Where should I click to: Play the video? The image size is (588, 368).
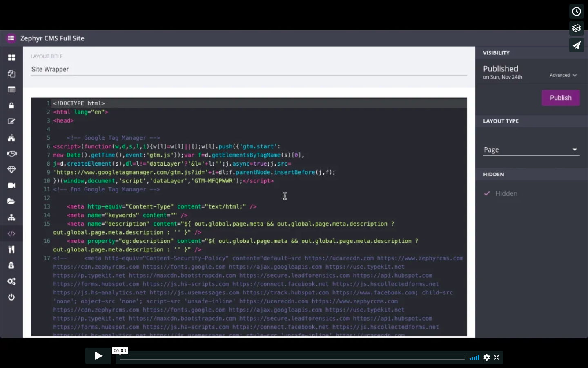point(98,356)
